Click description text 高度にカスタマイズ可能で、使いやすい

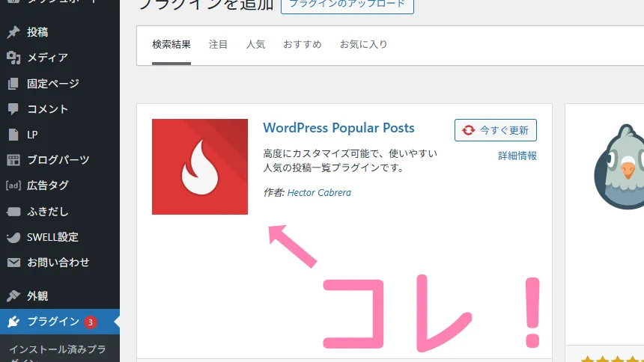[350, 153]
